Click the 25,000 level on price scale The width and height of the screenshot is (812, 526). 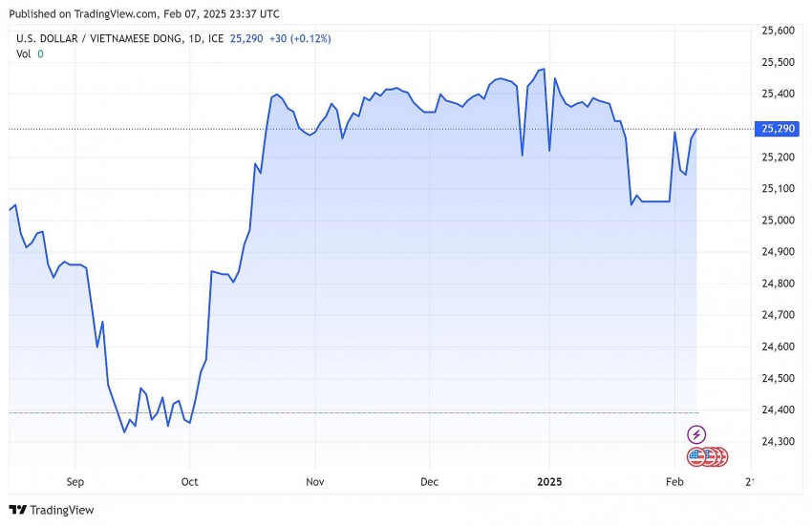[x=777, y=221]
